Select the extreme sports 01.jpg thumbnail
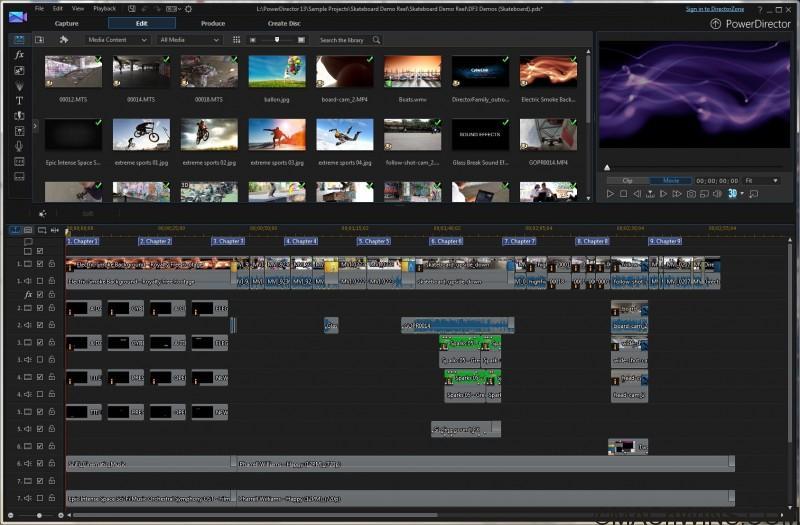800x525 pixels. pos(141,135)
